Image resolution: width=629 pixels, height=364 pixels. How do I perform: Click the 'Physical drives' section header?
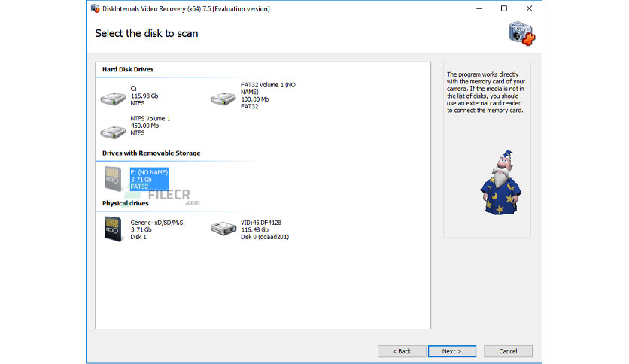126,203
